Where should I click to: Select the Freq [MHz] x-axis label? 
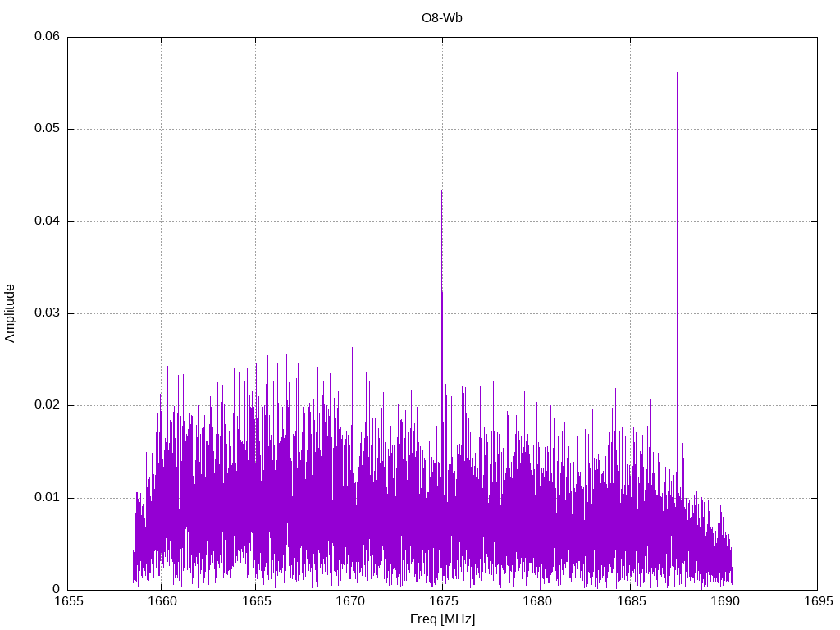click(x=442, y=619)
